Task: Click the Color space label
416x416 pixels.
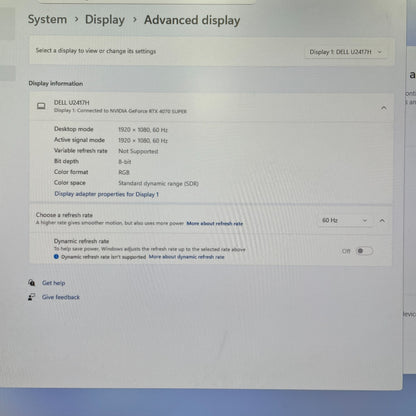Action: point(70,183)
